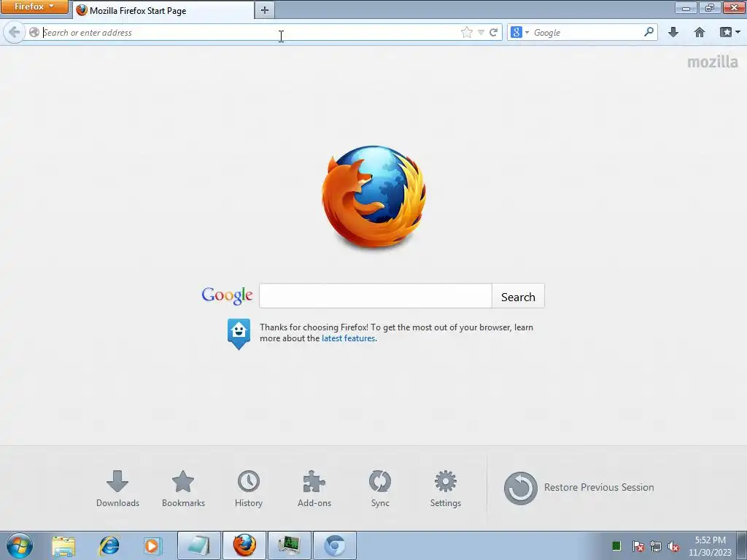This screenshot has height=560, width=747.
Task: Open a new tab with plus button
Action: point(265,10)
